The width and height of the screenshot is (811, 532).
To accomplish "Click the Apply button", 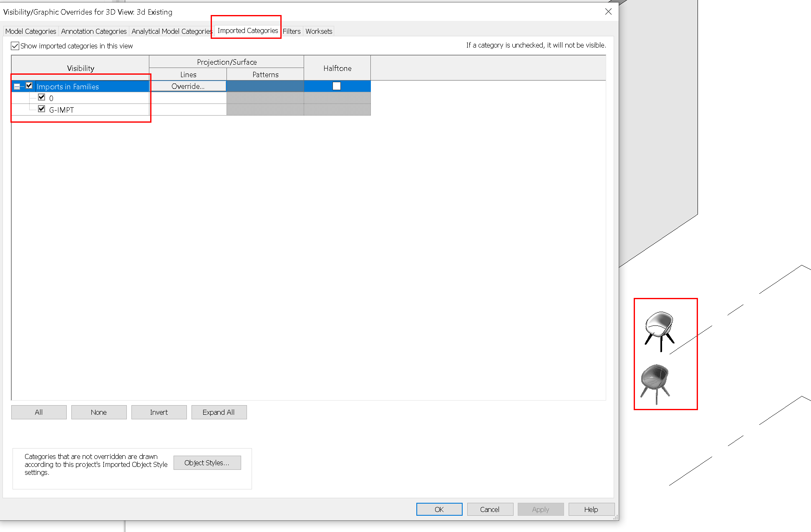I will (541, 509).
